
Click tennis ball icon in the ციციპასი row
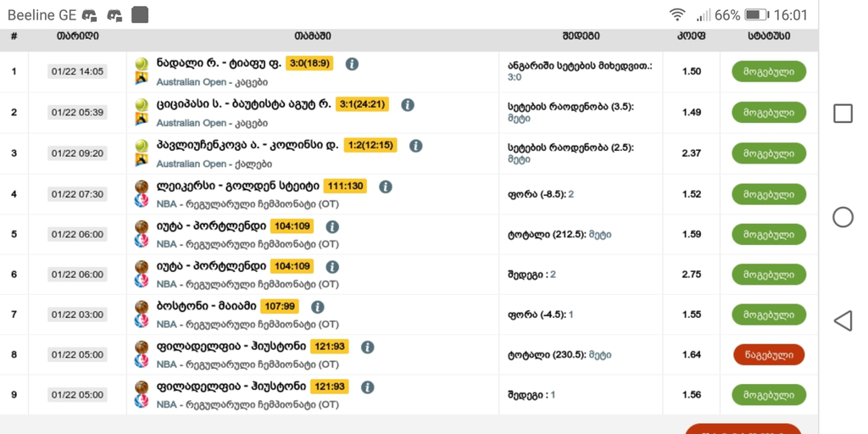[x=142, y=104]
